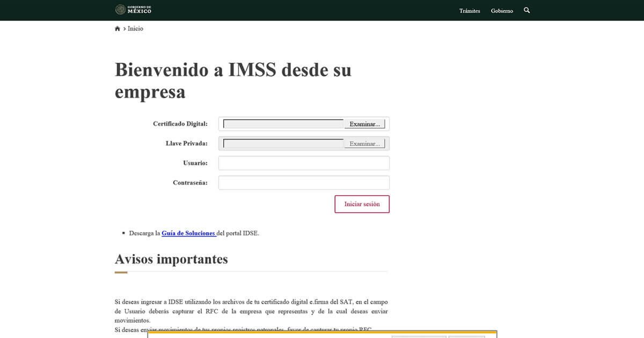This screenshot has width=644, height=338.
Task: Click the home icon in breadcrumb
Action: [118, 29]
